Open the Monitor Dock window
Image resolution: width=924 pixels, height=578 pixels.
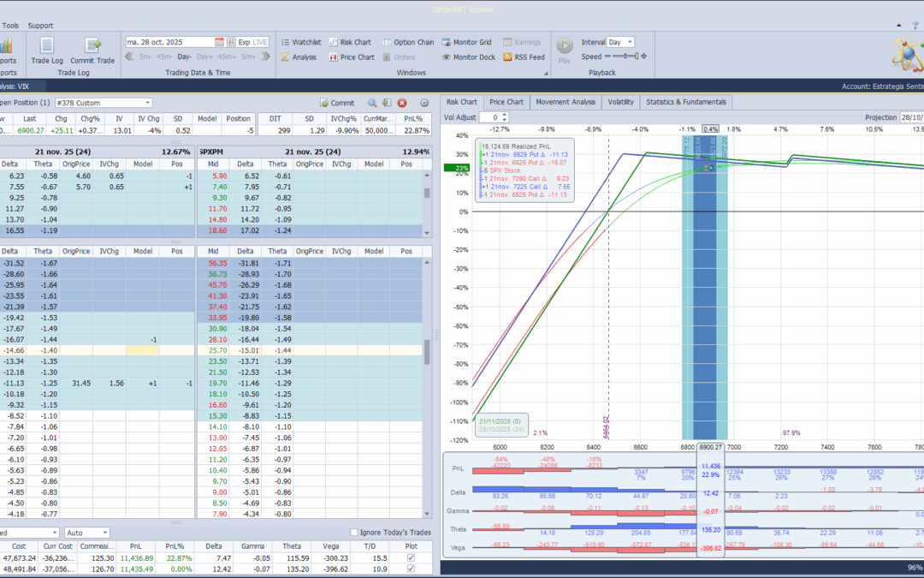point(469,57)
